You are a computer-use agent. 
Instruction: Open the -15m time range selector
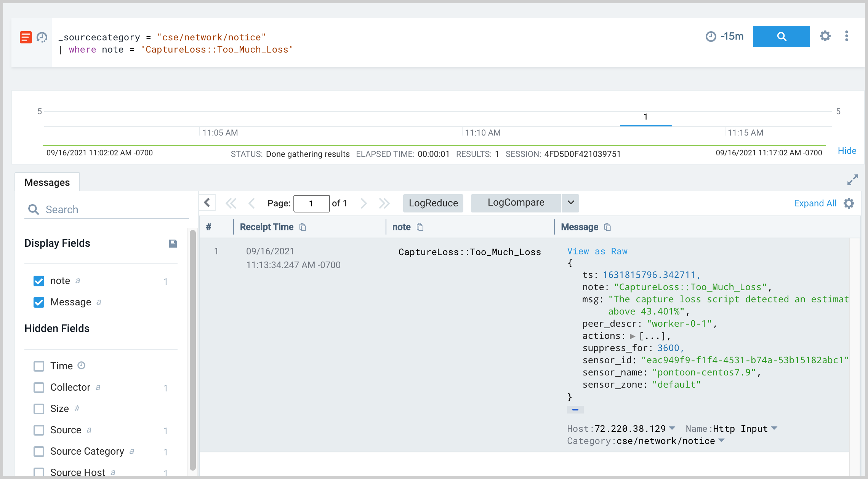click(x=725, y=37)
